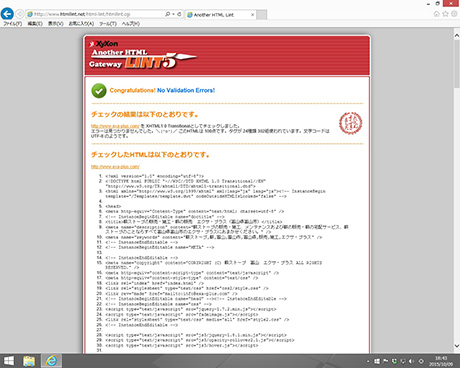The width and height of the screenshot is (460, 368).
Task: Refresh the page with reload icon
Action: coord(179,14)
